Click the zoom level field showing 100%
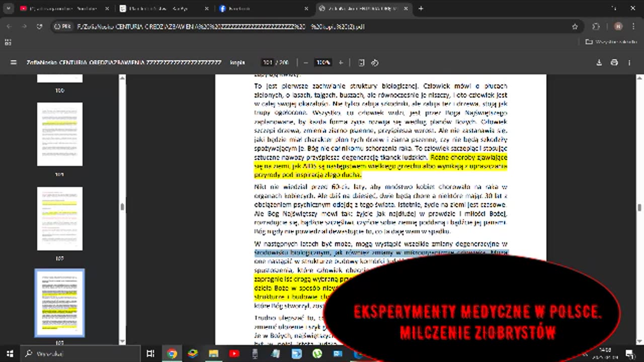The height and width of the screenshot is (362, 644). (x=323, y=63)
